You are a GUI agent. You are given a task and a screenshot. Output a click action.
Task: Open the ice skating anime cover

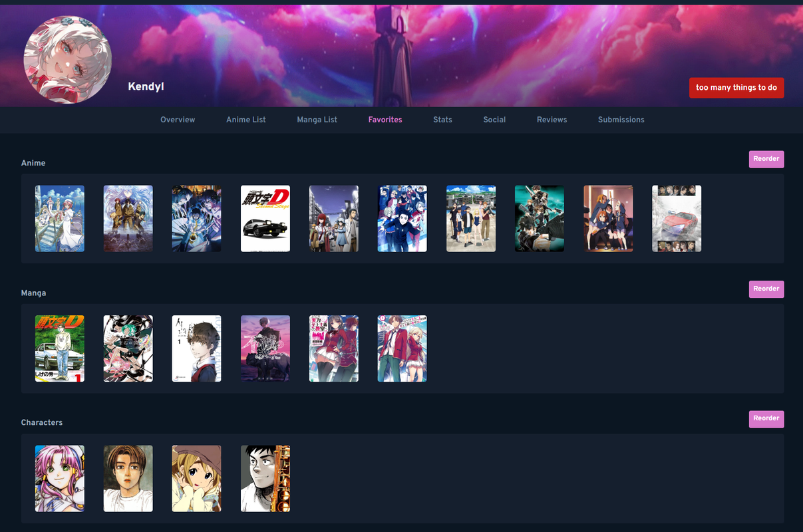coord(402,219)
